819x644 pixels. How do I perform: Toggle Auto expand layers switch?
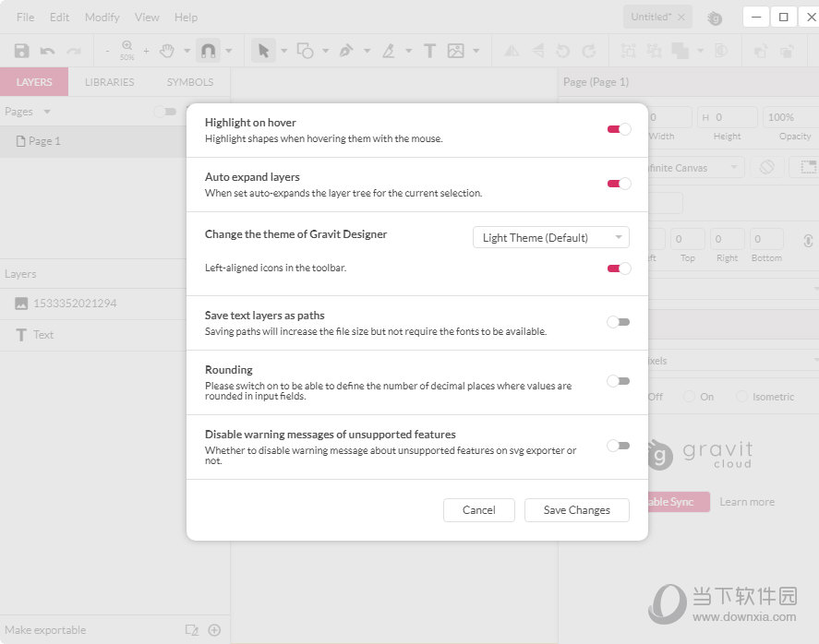pos(619,184)
